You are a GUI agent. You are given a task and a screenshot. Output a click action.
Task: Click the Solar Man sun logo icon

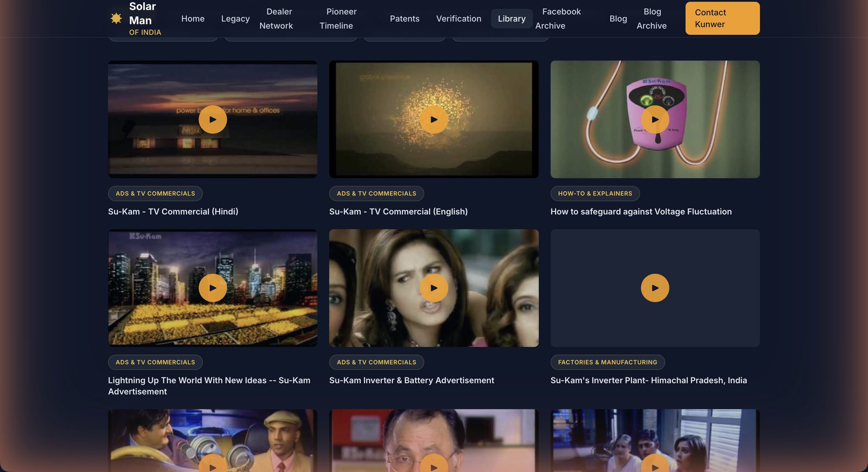pyautogui.click(x=116, y=18)
